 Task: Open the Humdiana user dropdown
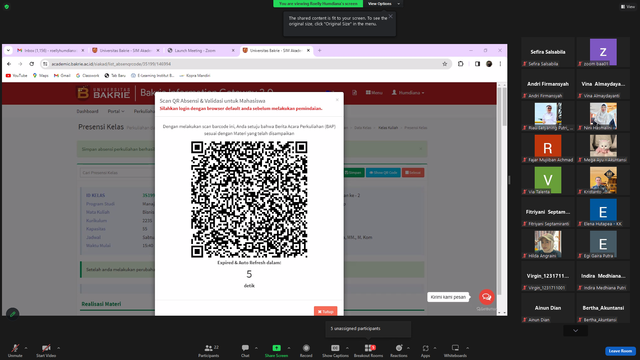[408, 93]
